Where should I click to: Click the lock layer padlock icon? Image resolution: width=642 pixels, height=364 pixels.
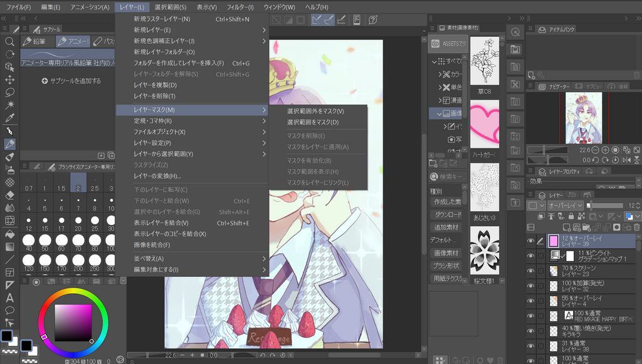click(x=571, y=216)
